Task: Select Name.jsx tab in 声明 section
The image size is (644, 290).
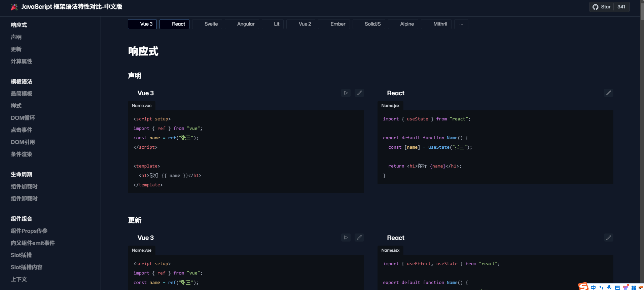Action: coord(390,106)
